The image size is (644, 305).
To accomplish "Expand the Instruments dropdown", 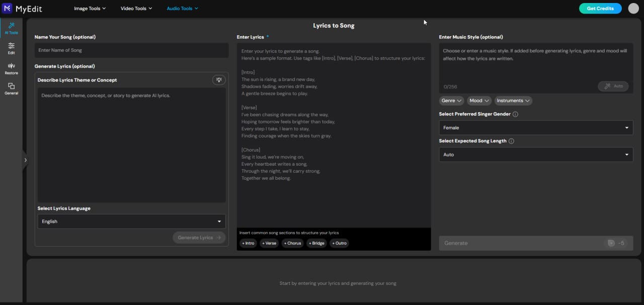I will [x=513, y=101].
